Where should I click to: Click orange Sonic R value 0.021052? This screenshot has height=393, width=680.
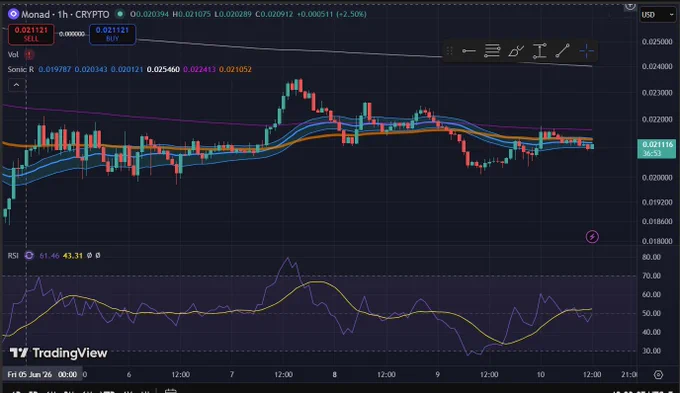click(235, 69)
